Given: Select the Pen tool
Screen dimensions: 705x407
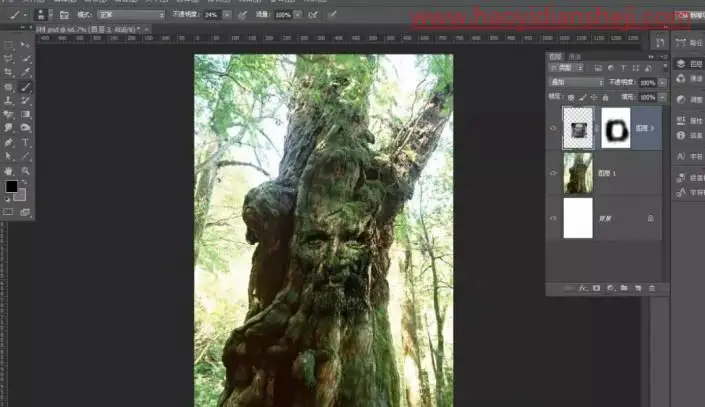Looking at the screenshot, I should (9, 143).
